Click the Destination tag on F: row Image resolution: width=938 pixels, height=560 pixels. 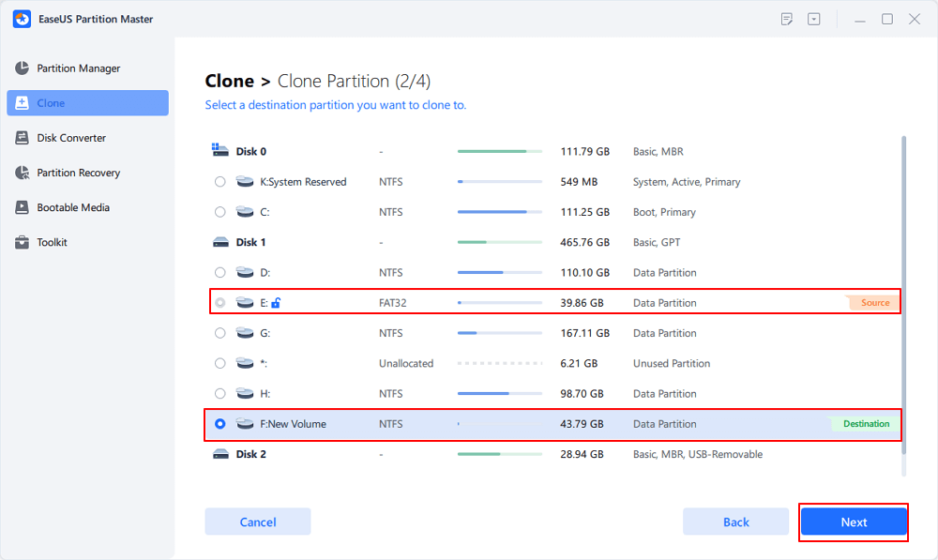(865, 424)
